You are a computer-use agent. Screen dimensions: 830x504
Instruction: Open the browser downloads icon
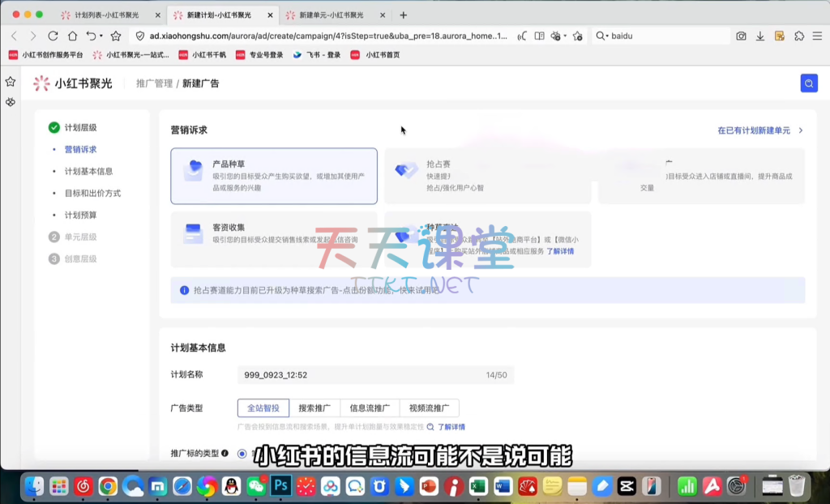760,36
